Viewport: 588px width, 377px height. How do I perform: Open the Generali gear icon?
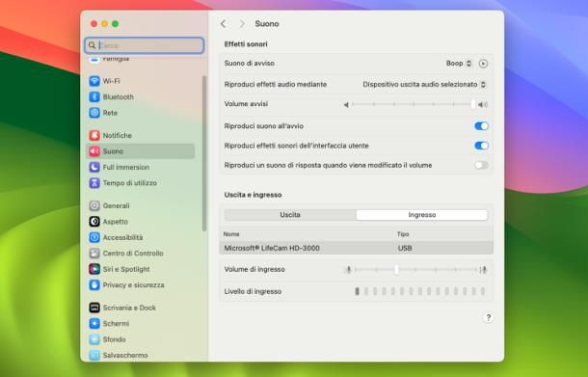coord(94,205)
